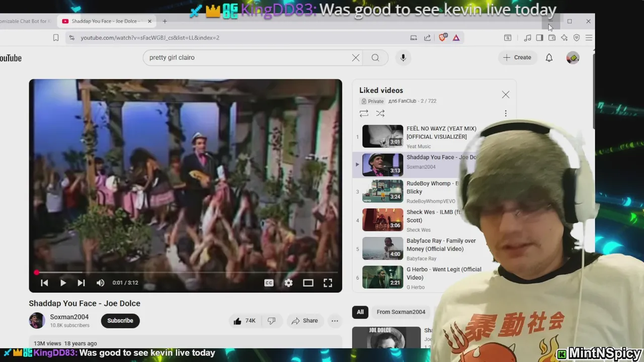
Task: Click the Liked videos playlist title
Action: 381,90
